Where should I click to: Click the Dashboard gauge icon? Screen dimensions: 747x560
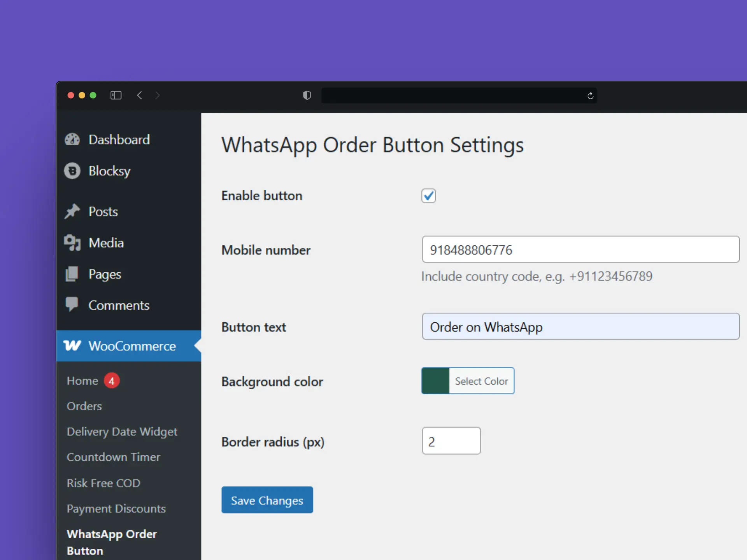click(x=72, y=139)
